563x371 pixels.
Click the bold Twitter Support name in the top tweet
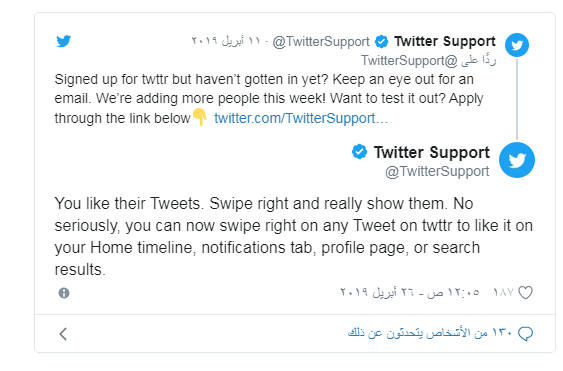(445, 41)
